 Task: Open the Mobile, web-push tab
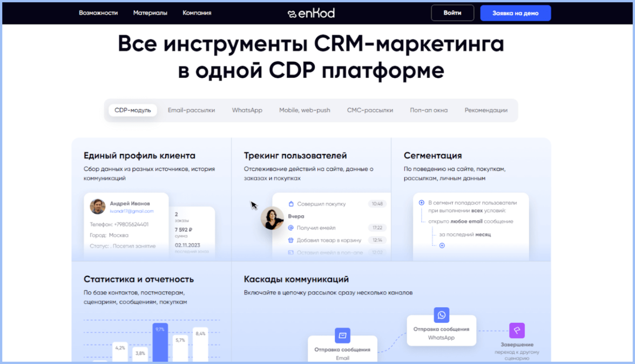(x=305, y=110)
